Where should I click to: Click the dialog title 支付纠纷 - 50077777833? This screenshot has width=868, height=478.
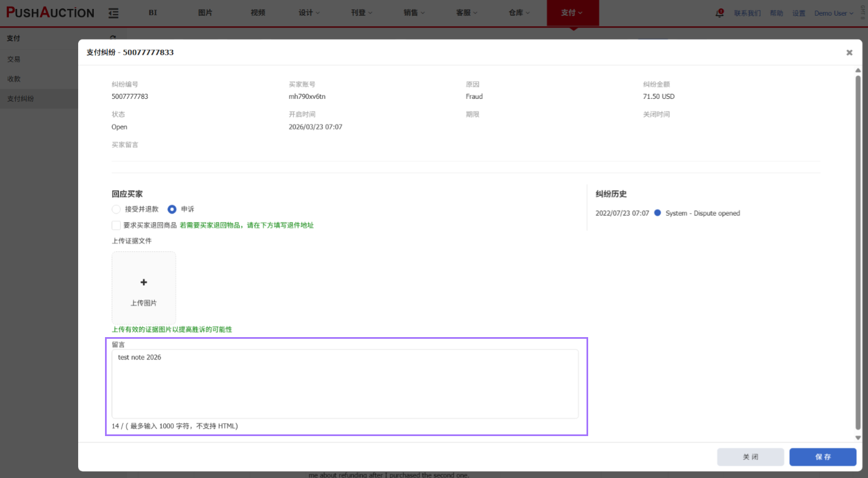tap(130, 53)
